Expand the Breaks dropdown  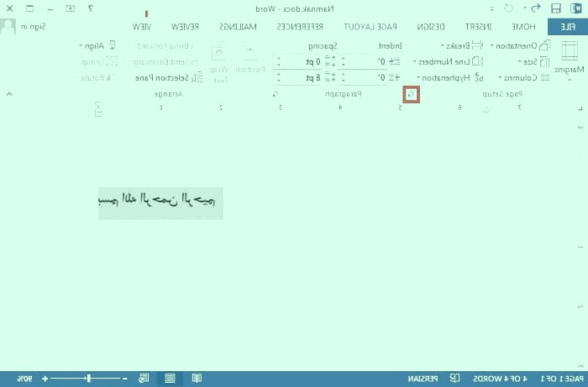(x=458, y=45)
